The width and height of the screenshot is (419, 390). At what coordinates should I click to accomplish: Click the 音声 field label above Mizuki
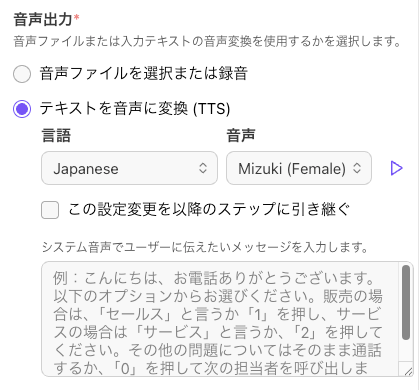point(241,136)
